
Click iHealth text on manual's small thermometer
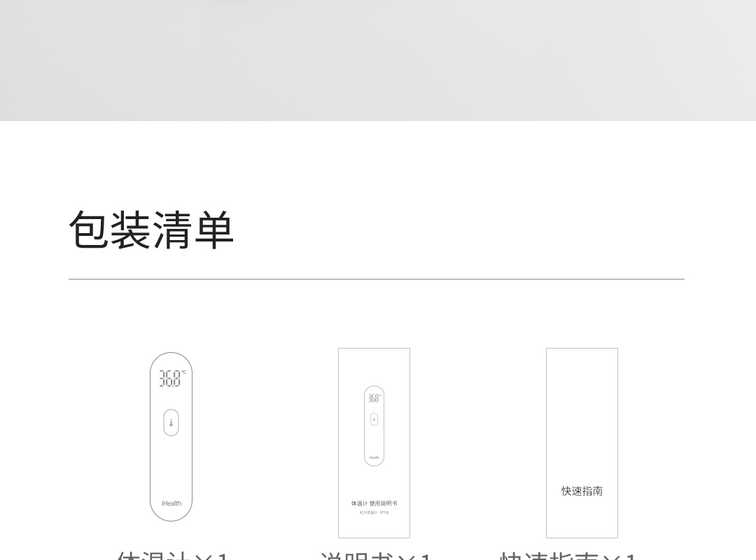click(x=374, y=458)
